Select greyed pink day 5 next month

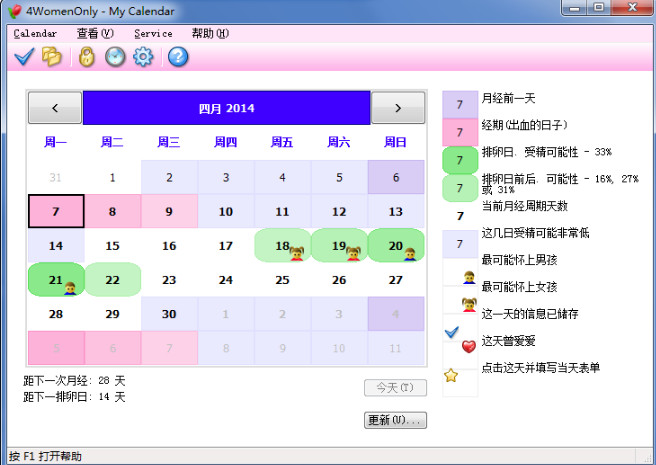[56, 348]
